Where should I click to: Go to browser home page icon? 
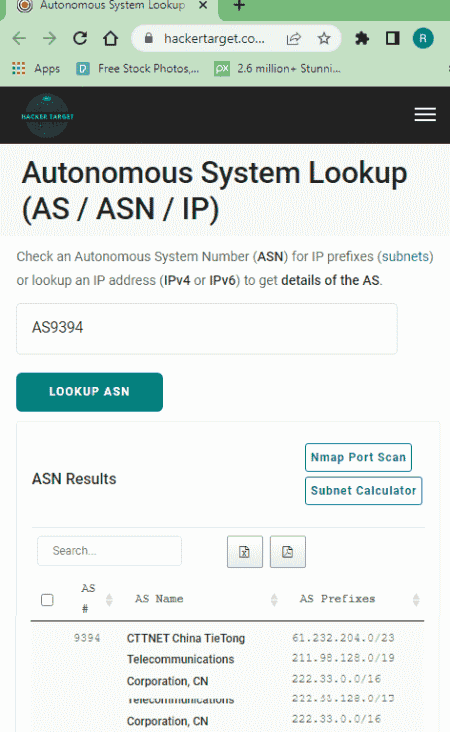[111, 38]
